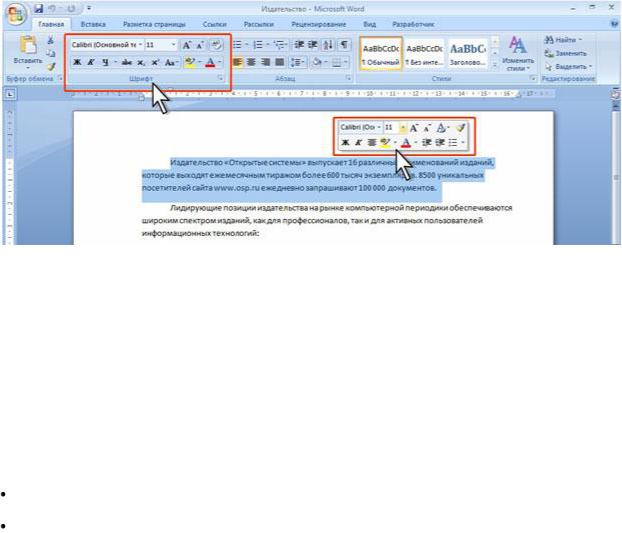Viewport: 622px width, 533px height.
Task: Undo the last action in Quick Access toolbar
Action: (52, 8)
